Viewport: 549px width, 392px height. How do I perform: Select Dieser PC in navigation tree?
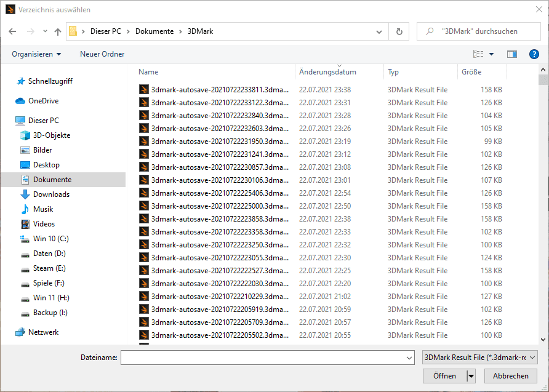point(44,121)
